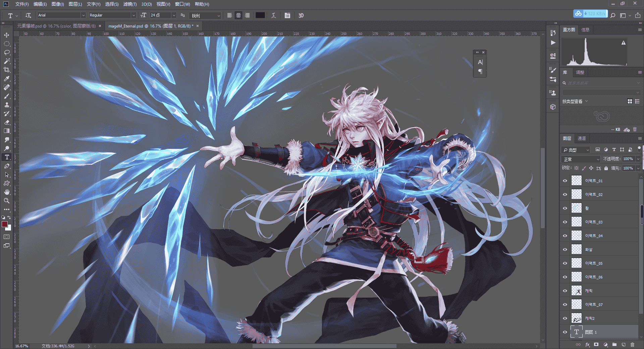Switch to the 信息 tab

click(x=585, y=30)
